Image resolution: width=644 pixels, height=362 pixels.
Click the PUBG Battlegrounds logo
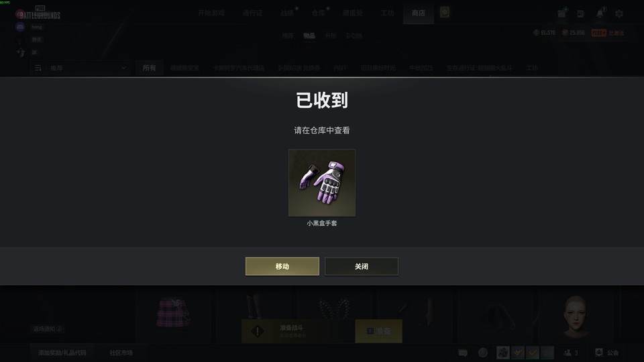coord(40,13)
